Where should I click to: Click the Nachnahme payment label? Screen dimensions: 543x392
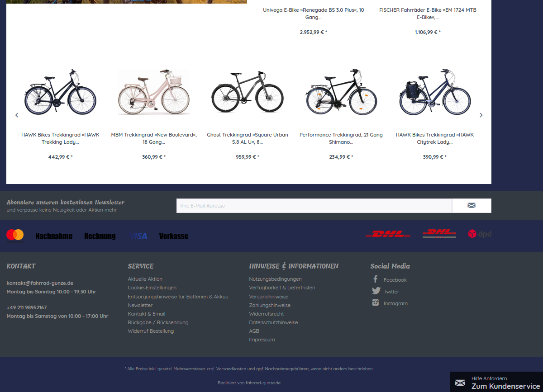[x=54, y=236]
